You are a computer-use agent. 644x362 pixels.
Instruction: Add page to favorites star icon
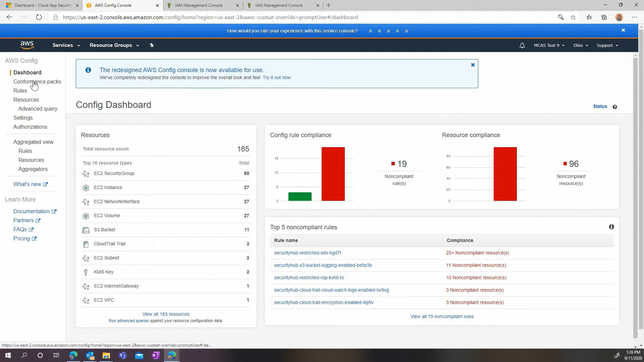573,17
